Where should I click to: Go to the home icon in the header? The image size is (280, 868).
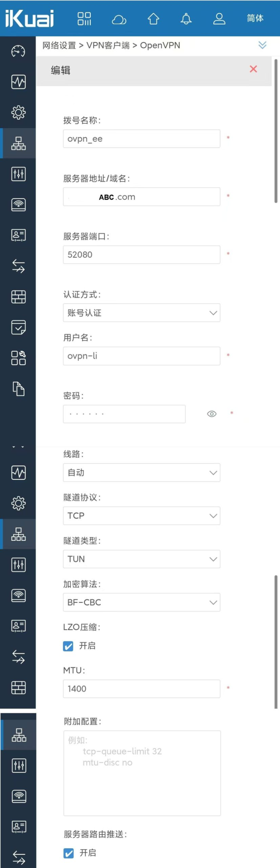click(153, 19)
